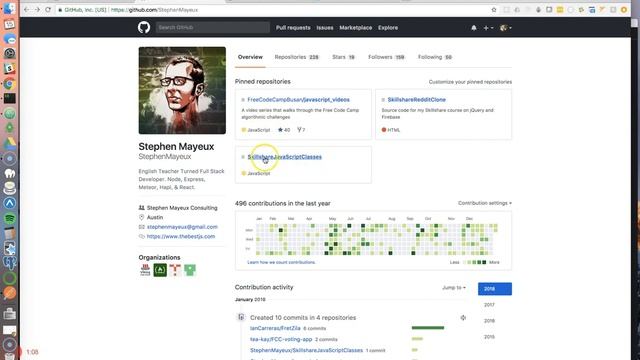The image size is (640, 360).
Task: Click star count on javascript_videos
Action: tap(284, 130)
